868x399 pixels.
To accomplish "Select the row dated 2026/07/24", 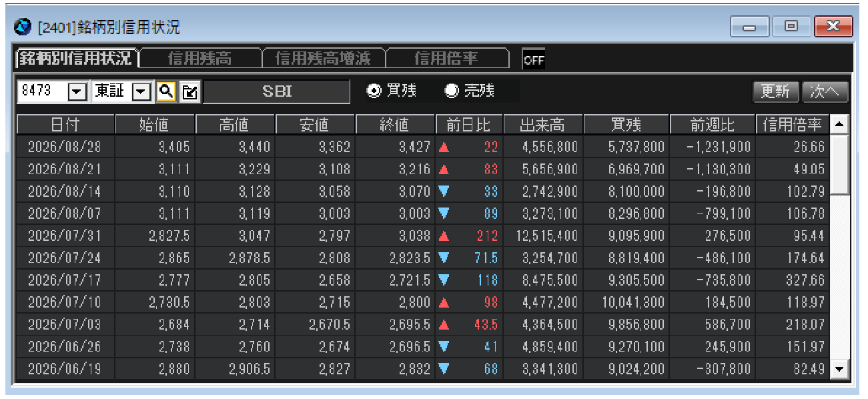I will [423, 258].
